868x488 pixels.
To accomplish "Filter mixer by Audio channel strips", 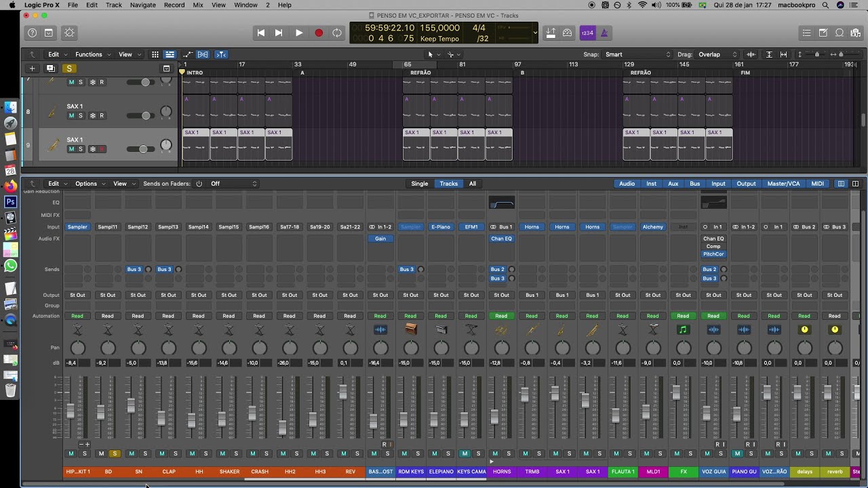I will [x=627, y=184].
